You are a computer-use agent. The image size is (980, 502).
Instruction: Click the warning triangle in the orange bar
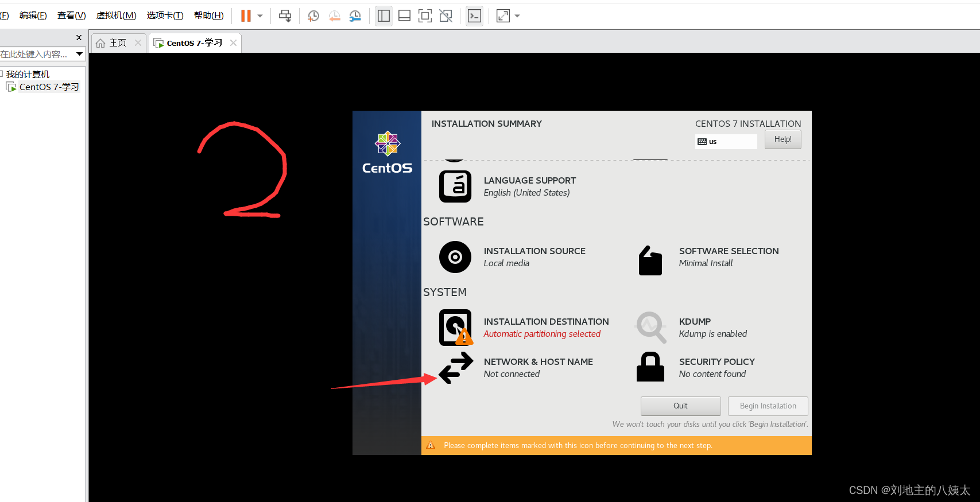pos(431,445)
